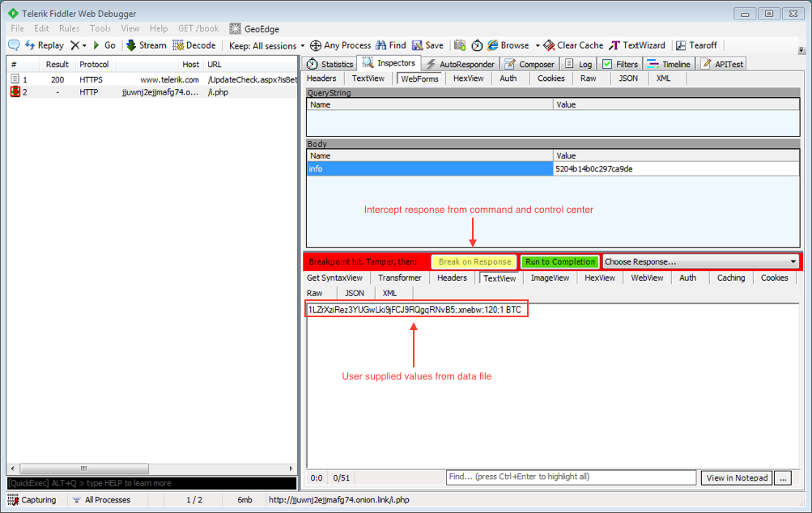
Task: Click the comment balloon toolbar icon
Action: point(14,45)
